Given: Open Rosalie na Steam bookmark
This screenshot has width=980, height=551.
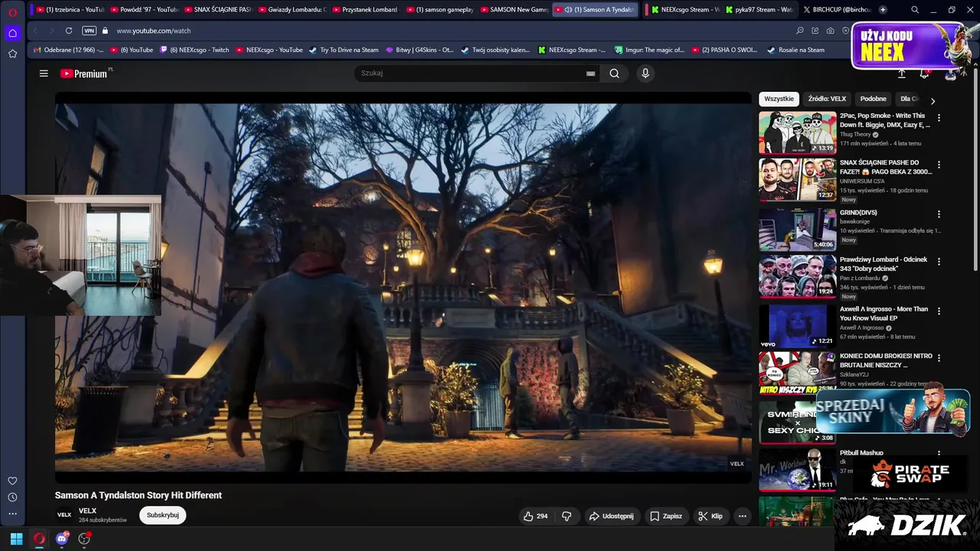Looking at the screenshot, I should pyautogui.click(x=796, y=50).
